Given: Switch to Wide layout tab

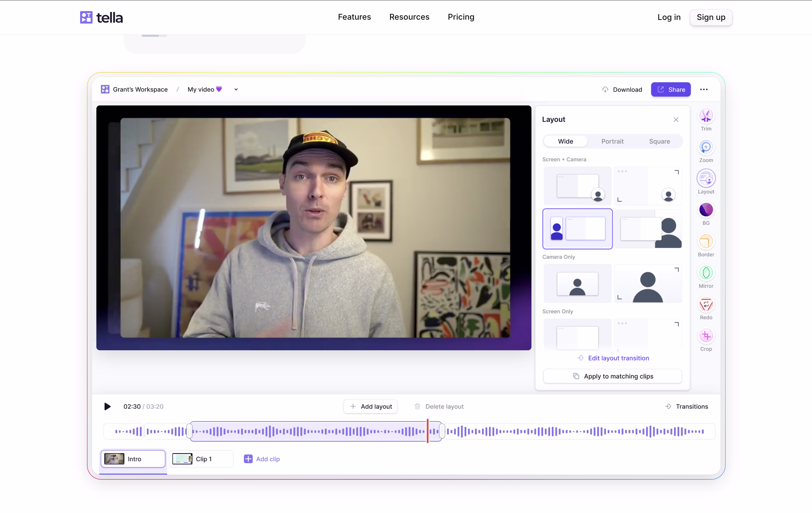Looking at the screenshot, I should [x=565, y=141].
